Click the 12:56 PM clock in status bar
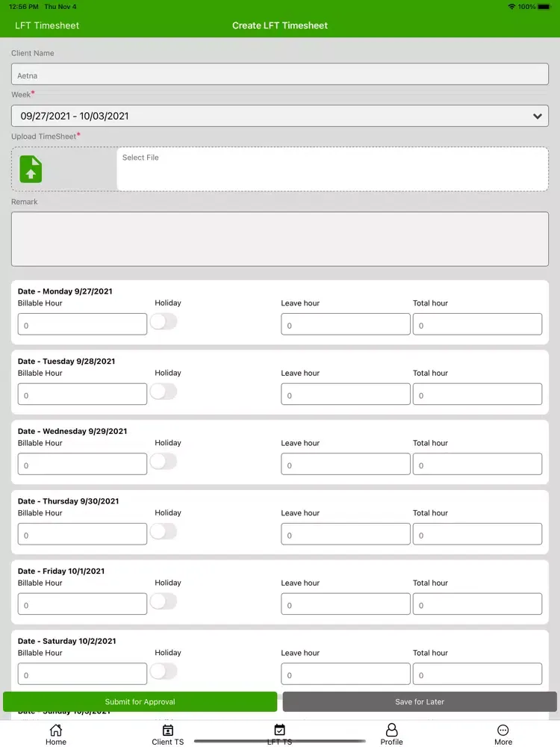 tap(24, 7)
